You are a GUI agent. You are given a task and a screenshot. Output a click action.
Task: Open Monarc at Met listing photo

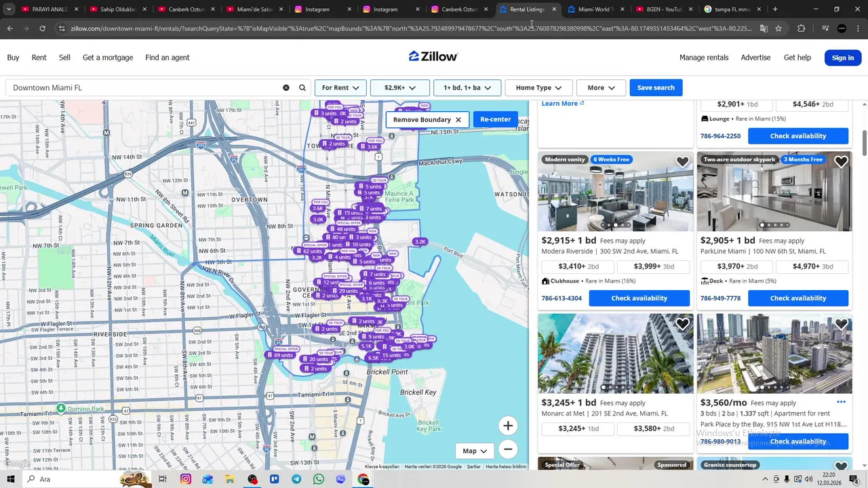coord(616,353)
